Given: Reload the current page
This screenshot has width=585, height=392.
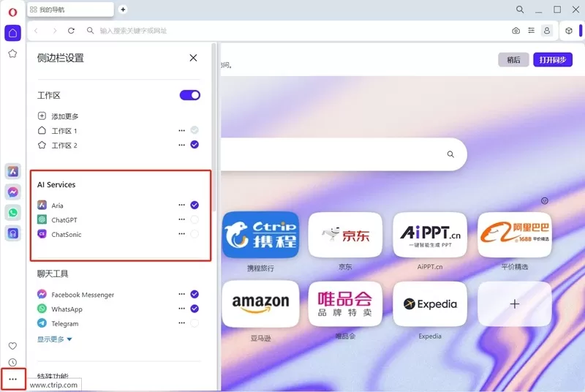Looking at the screenshot, I should [71, 31].
